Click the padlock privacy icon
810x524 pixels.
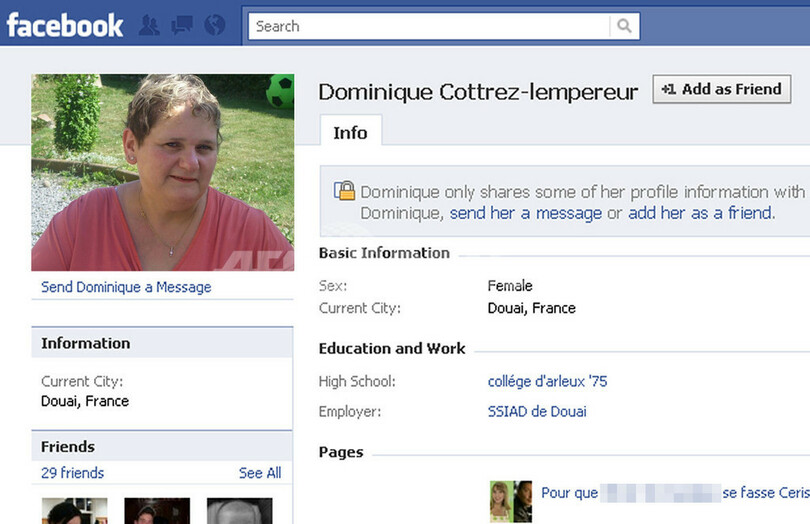click(x=344, y=191)
